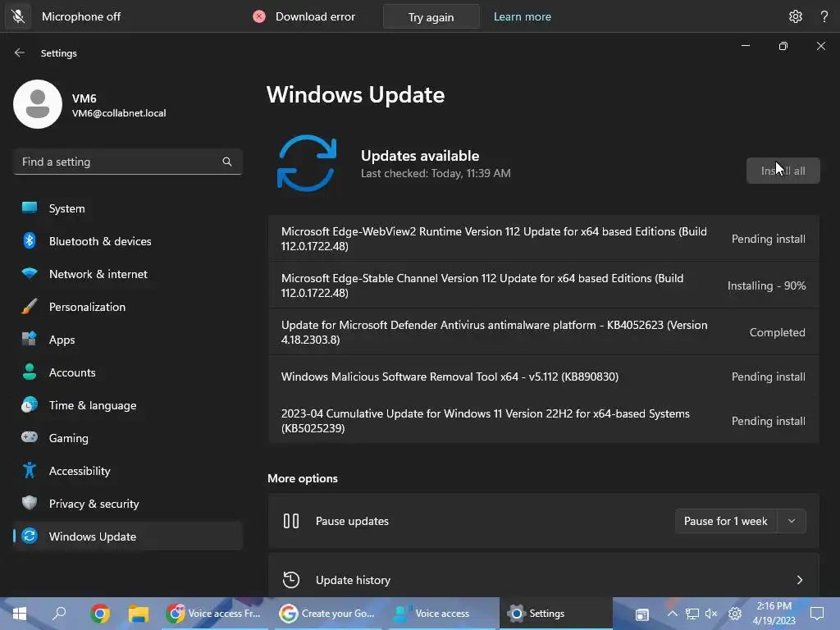Click the Update history clock icon

(x=291, y=580)
